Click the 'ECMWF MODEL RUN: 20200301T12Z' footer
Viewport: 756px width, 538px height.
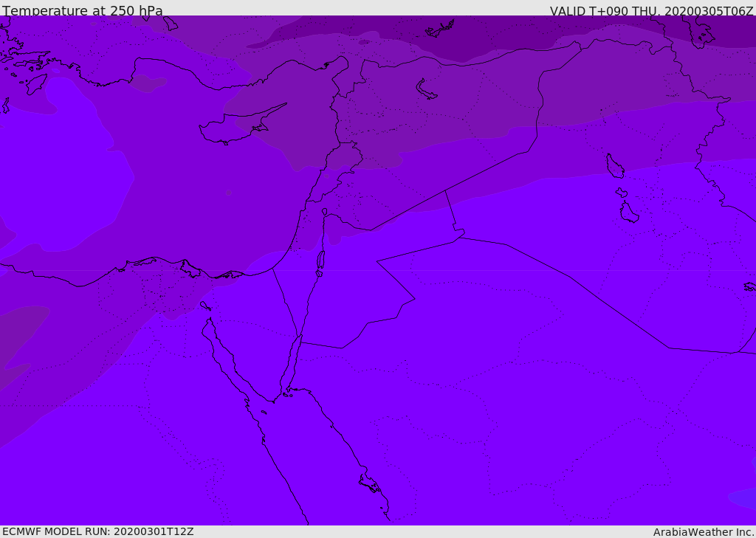pos(98,532)
